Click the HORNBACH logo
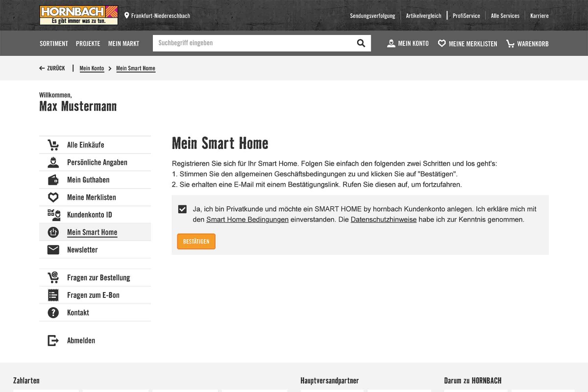The image size is (588, 392). (79, 15)
